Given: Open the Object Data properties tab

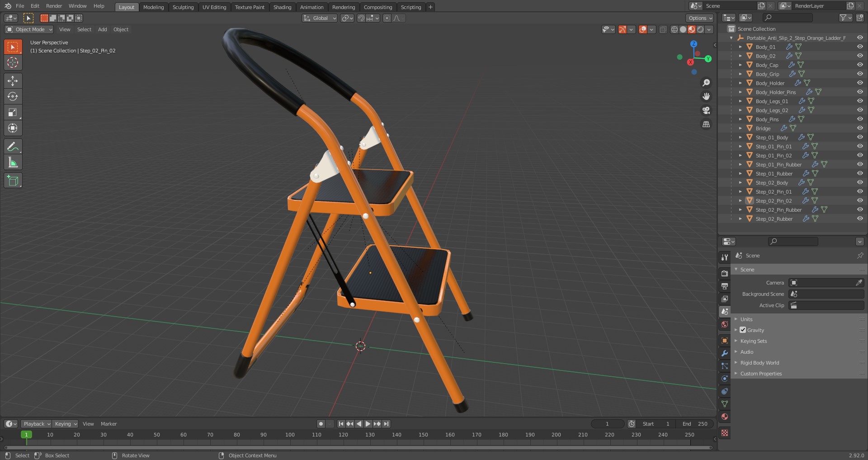Looking at the screenshot, I should 725,404.
